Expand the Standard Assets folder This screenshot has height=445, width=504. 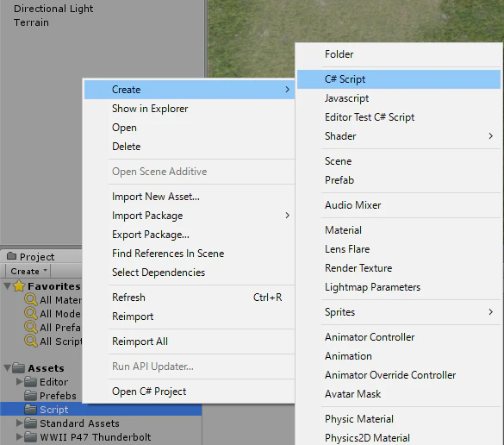coord(19,423)
